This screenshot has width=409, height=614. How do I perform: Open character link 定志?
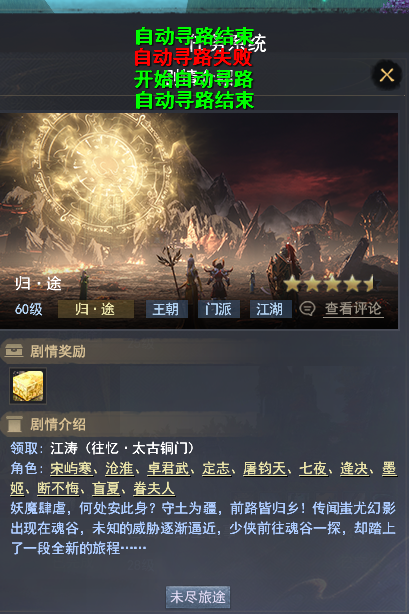point(216,468)
